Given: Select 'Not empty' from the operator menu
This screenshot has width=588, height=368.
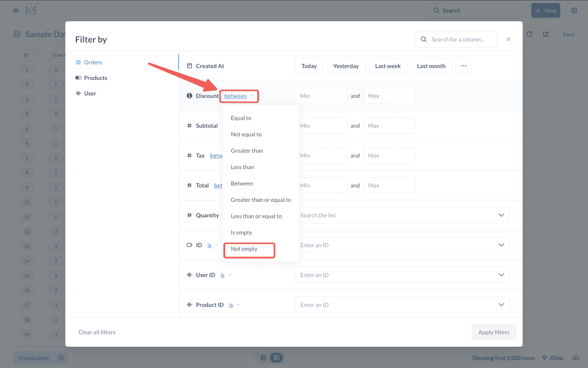Looking at the screenshot, I should coord(245,249).
